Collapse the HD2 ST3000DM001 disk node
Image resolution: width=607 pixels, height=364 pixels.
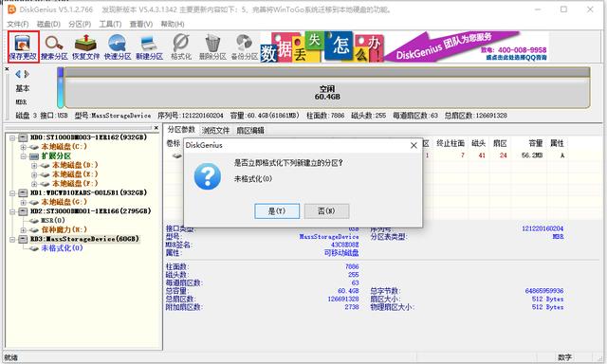click(x=12, y=211)
